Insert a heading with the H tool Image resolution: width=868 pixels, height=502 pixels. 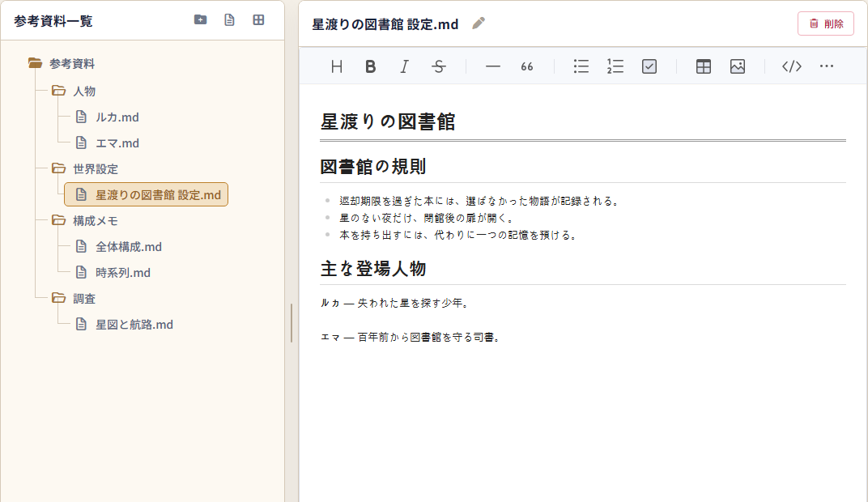(337, 66)
